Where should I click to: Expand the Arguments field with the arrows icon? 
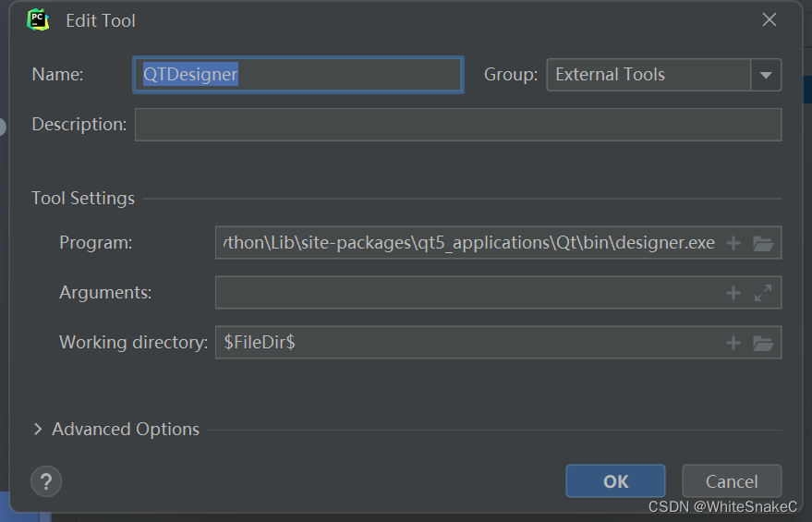[x=763, y=293]
